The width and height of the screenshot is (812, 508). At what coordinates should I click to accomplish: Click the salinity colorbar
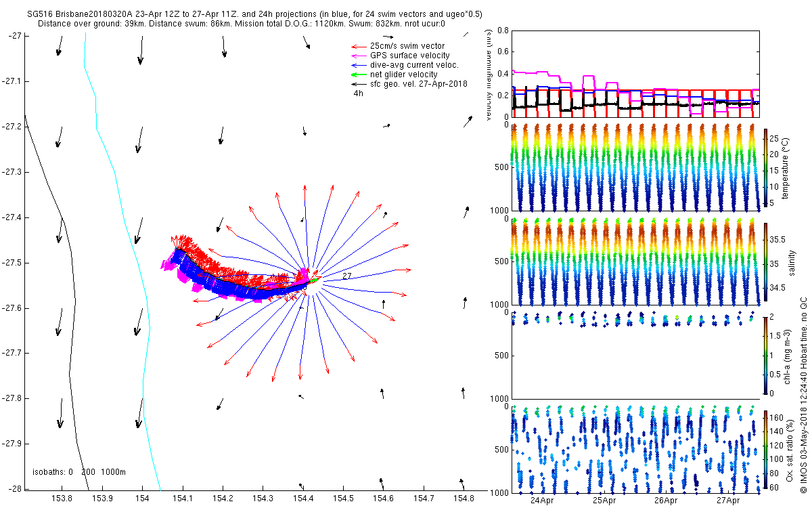click(766, 263)
